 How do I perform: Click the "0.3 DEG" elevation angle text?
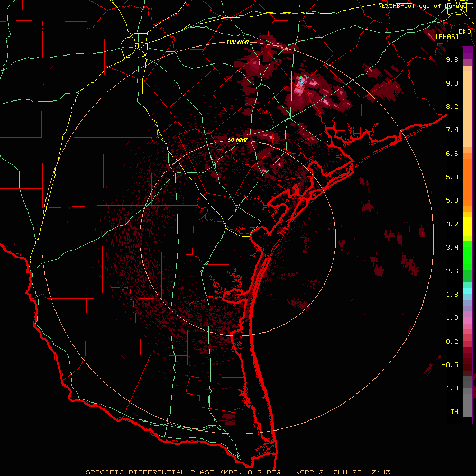point(264,472)
